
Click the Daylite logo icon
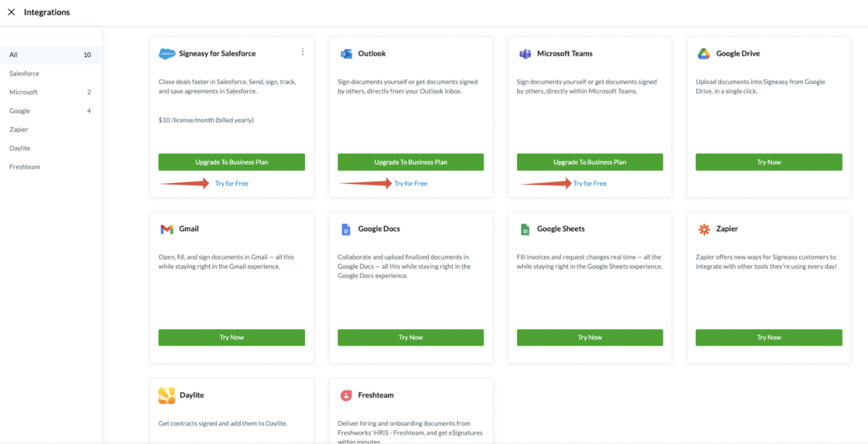coord(167,395)
